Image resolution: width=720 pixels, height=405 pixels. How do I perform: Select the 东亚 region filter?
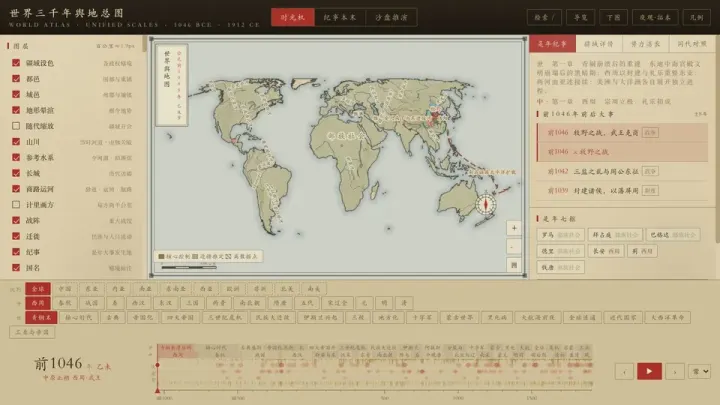[x=92, y=289]
